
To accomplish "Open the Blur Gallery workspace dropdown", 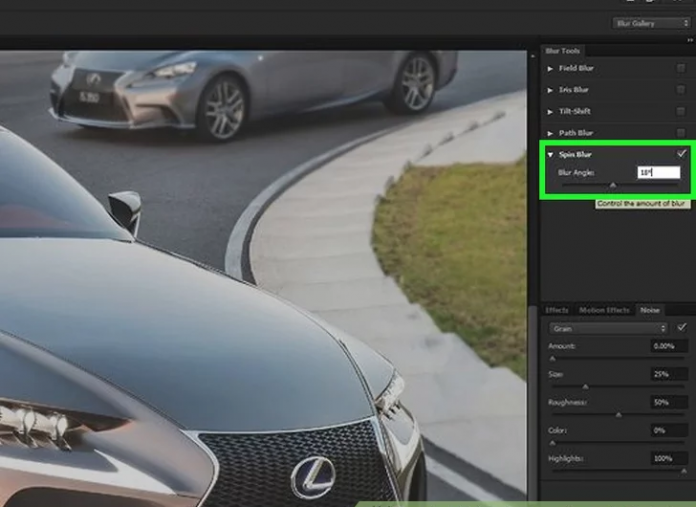I will 650,22.
